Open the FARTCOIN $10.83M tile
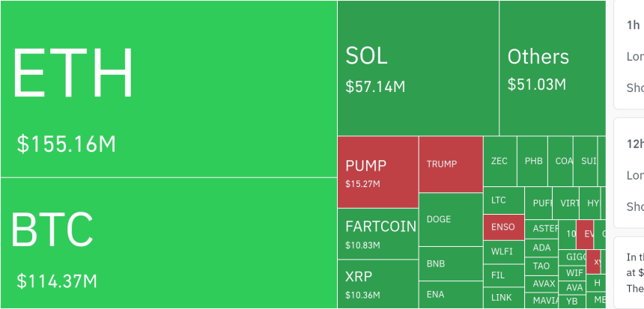This screenshot has width=644, height=309. coord(377,233)
